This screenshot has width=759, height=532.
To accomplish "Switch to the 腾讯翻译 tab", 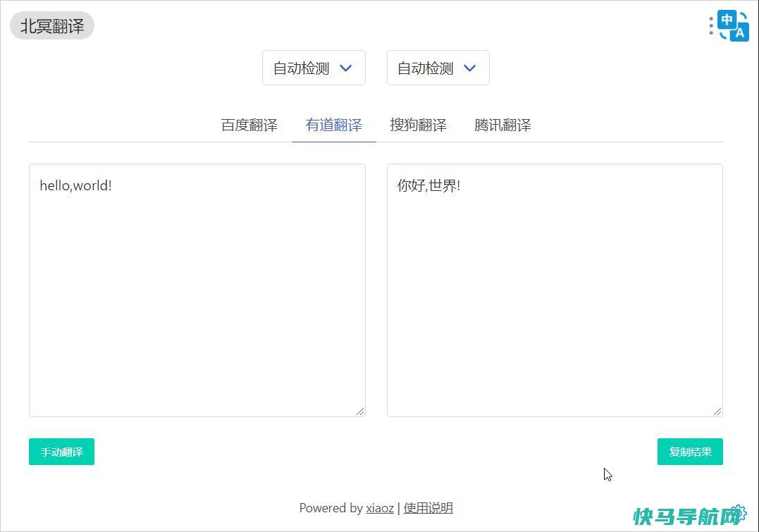I will tap(502, 125).
